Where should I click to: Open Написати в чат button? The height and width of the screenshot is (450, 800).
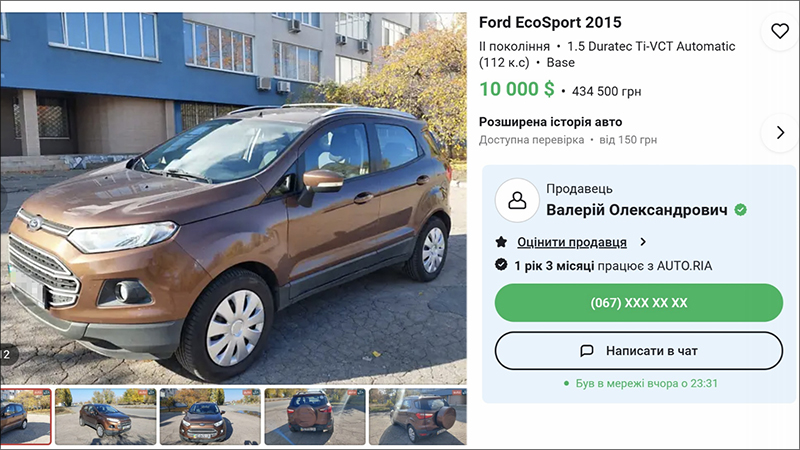pyautogui.click(x=639, y=351)
